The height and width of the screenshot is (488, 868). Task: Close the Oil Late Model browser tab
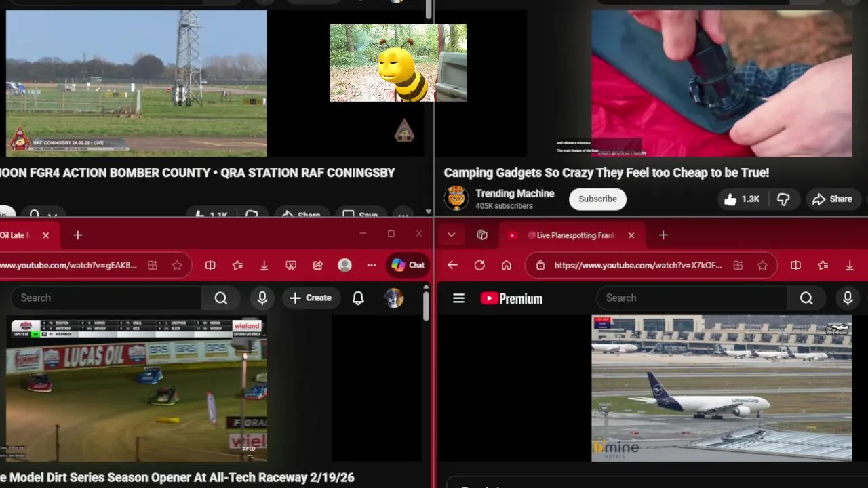point(45,235)
